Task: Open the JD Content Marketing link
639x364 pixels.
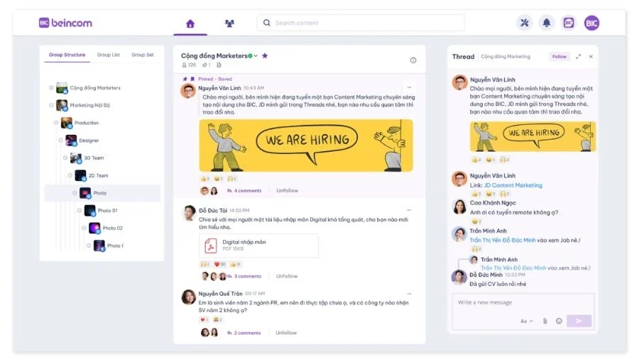Action: 513,185
